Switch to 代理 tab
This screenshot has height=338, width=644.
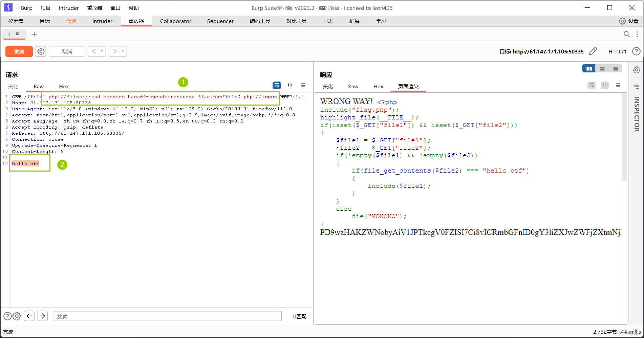71,21
